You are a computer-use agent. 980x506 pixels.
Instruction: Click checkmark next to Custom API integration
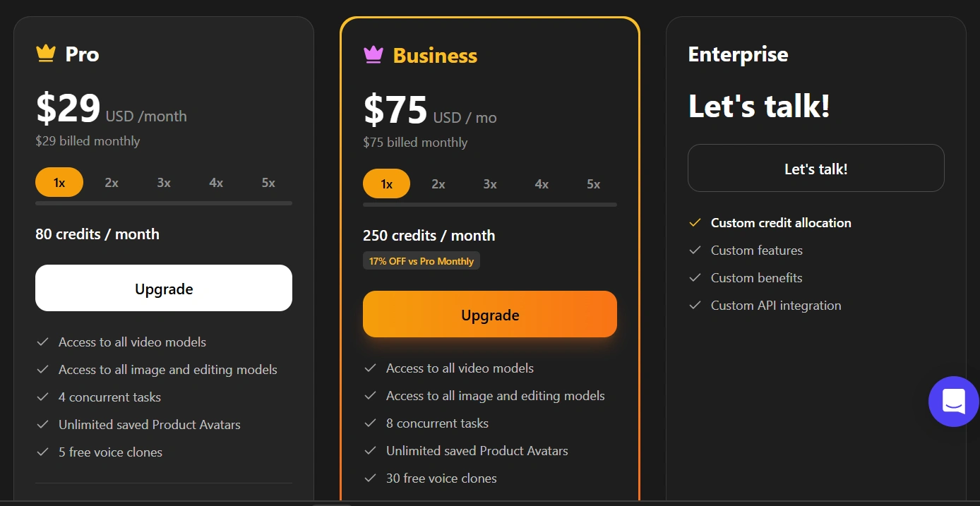pos(695,306)
